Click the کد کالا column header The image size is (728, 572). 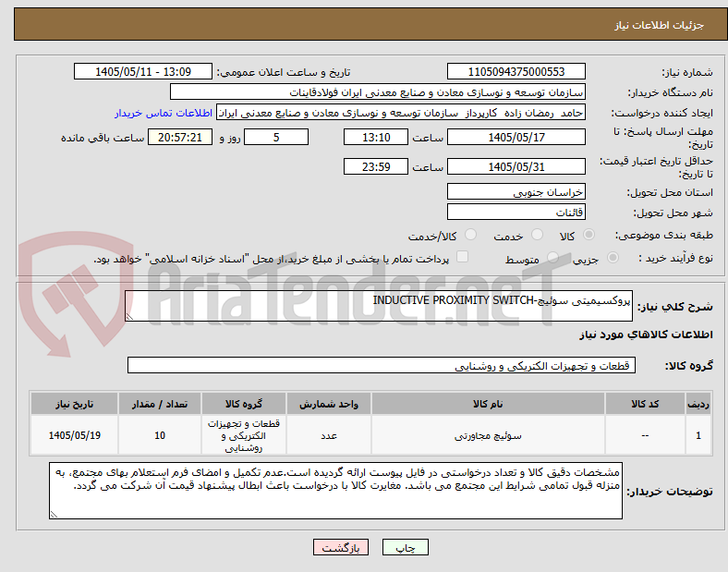click(645, 404)
